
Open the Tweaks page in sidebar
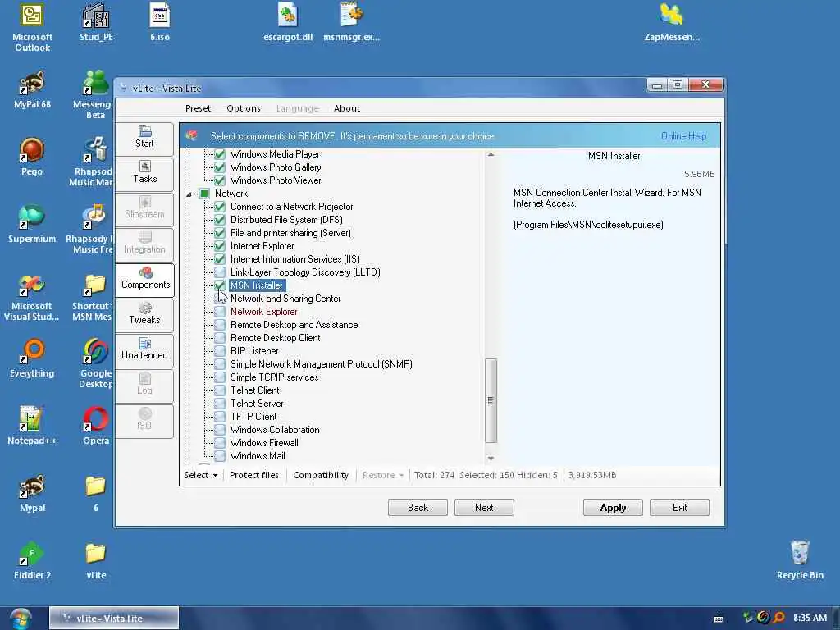coord(144,314)
